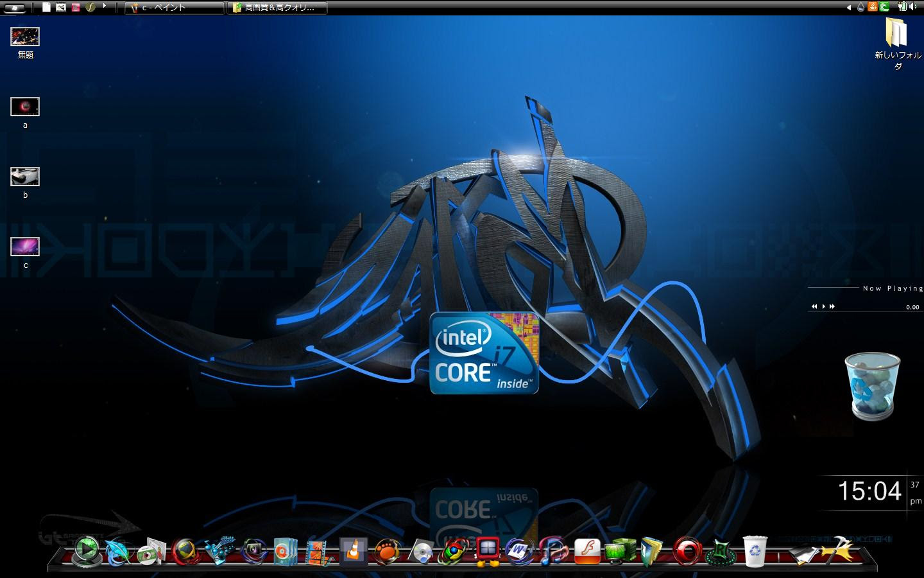Click the device tray icon beside volume
The width and height of the screenshot is (924, 578).
pos(903,7)
